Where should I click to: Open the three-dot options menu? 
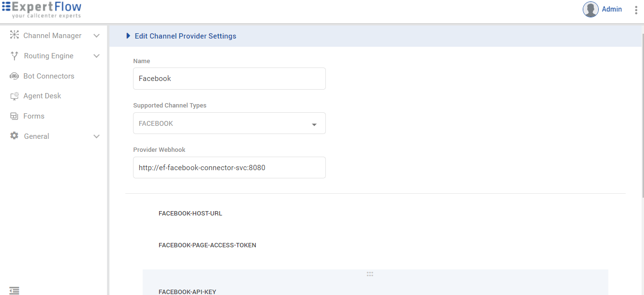636,10
